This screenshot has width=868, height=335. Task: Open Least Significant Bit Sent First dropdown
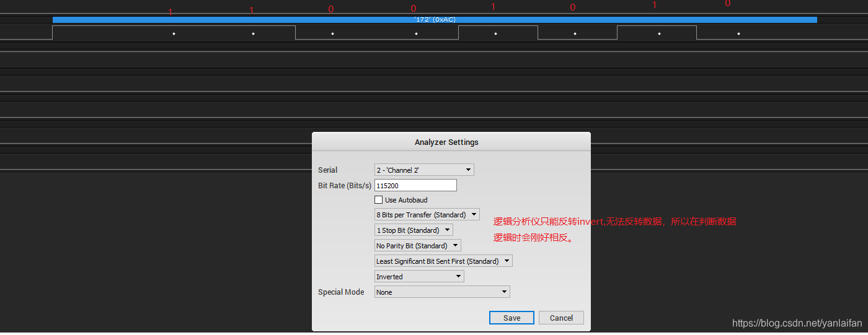pos(443,261)
